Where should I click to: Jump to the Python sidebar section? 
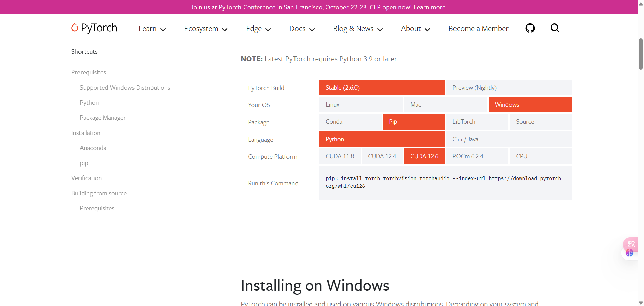(x=89, y=103)
